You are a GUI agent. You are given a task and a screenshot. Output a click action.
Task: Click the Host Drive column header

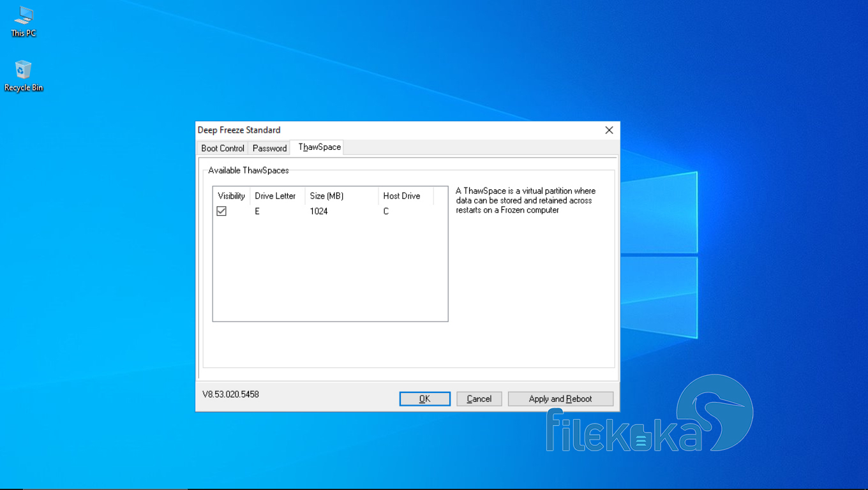[x=406, y=196]
